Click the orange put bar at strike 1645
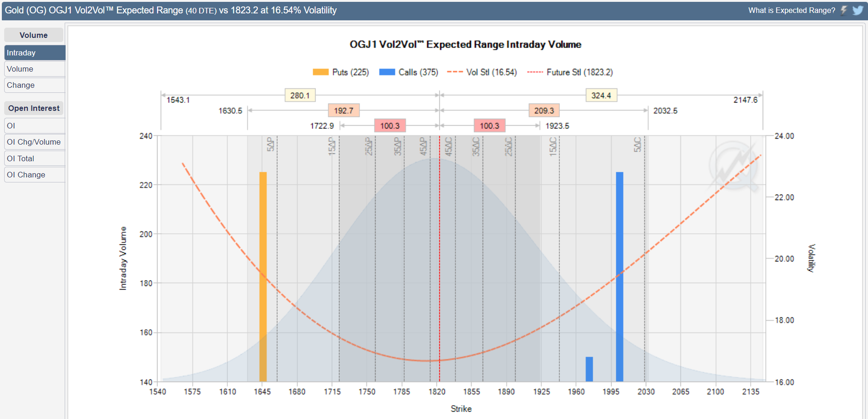The width and height of the screenshot is (868, 419). coord(263,277)
